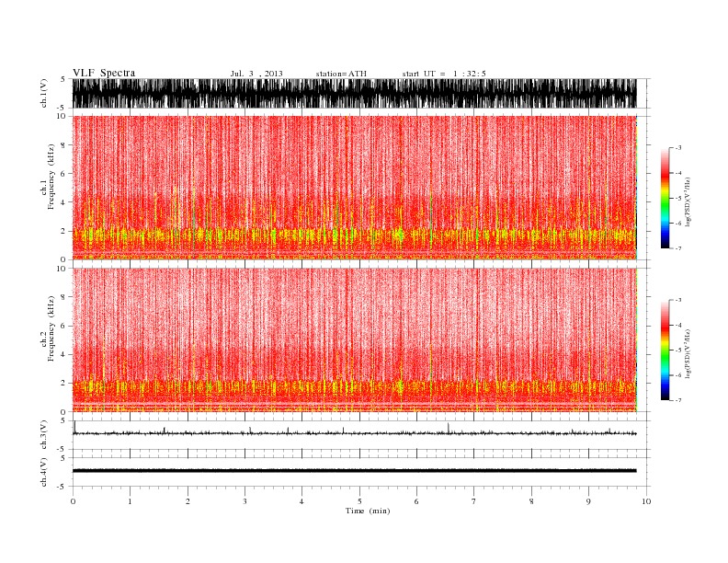
Task: Click time axis tick label "2"
Action: (x=188, y=501)
